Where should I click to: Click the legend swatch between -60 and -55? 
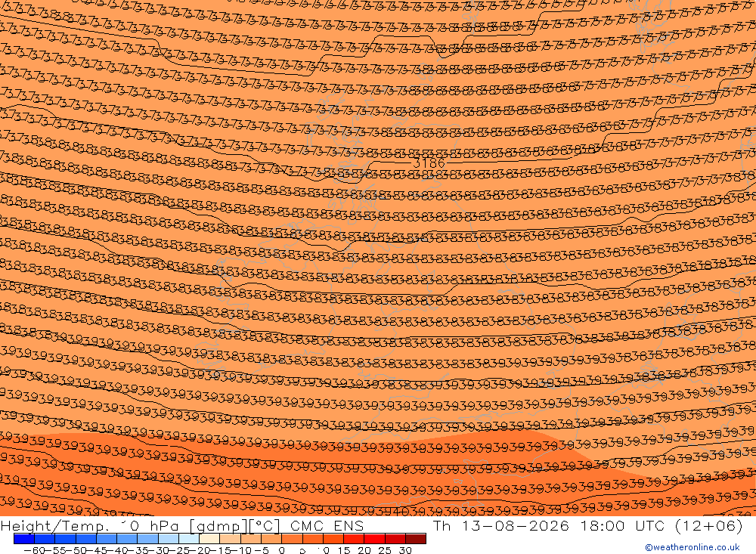tap(45, 539)
